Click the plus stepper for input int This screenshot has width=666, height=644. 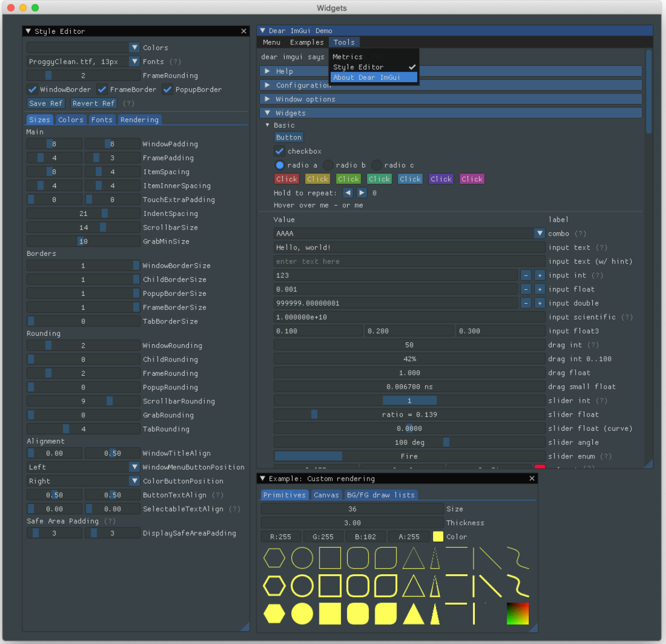coord(539,276)
